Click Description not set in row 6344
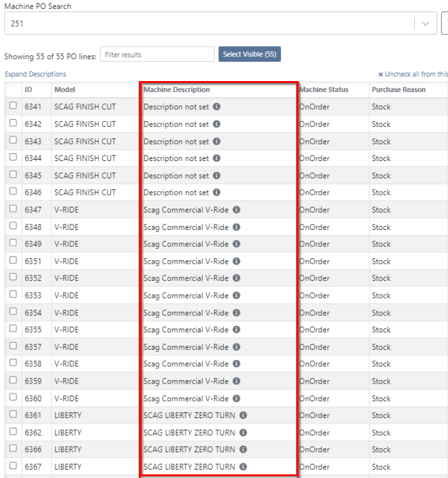 176,158
